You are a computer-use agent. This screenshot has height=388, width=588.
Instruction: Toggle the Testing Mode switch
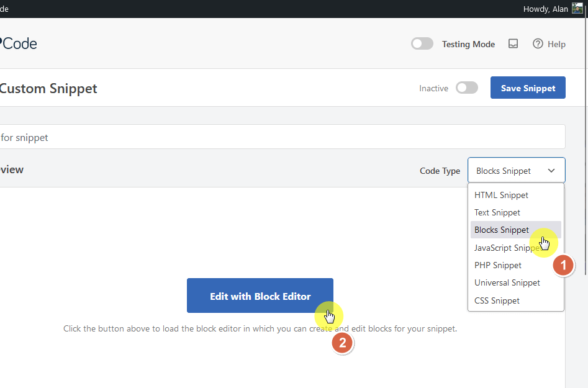[422, 44]
